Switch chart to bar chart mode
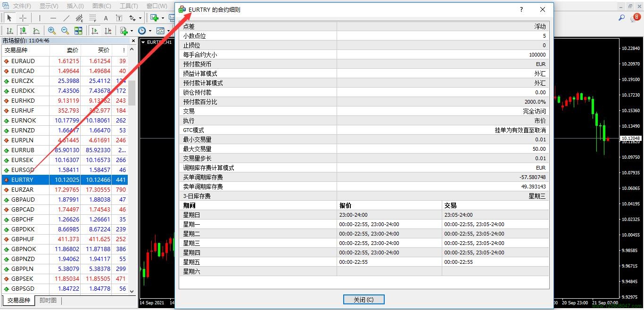 click(9, 31)
